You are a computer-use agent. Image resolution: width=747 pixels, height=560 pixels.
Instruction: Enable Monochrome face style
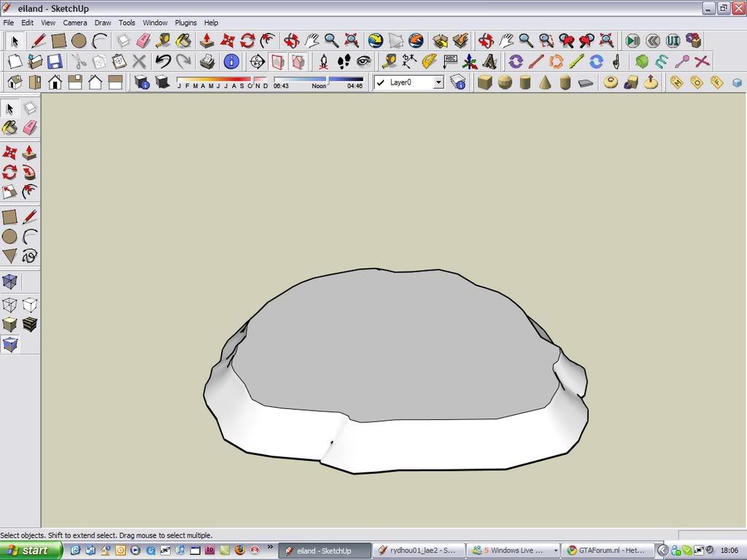pos(9,344)
